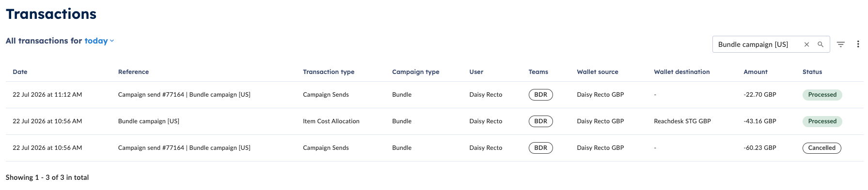868x190 pixels.
Task: Click the Amount column header
Action: [x=755, y=72]
